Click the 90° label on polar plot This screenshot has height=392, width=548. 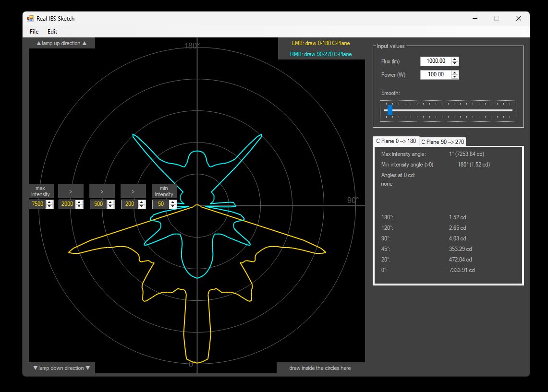[x=353, y=200]
